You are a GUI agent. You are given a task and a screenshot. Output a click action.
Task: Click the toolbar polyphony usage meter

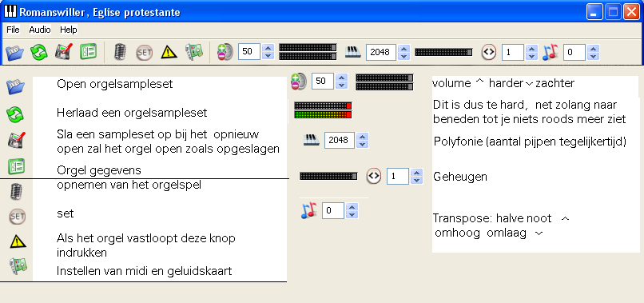point(443,52)
